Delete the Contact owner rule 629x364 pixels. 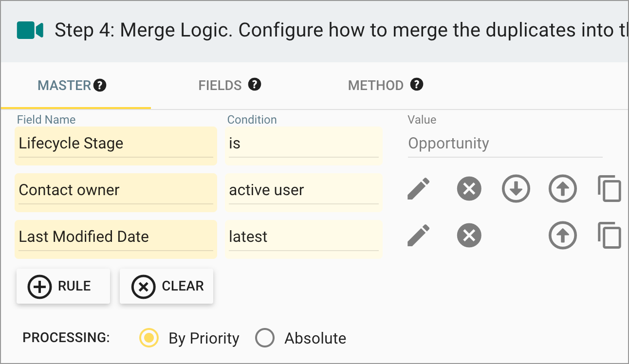coord(469,189)
